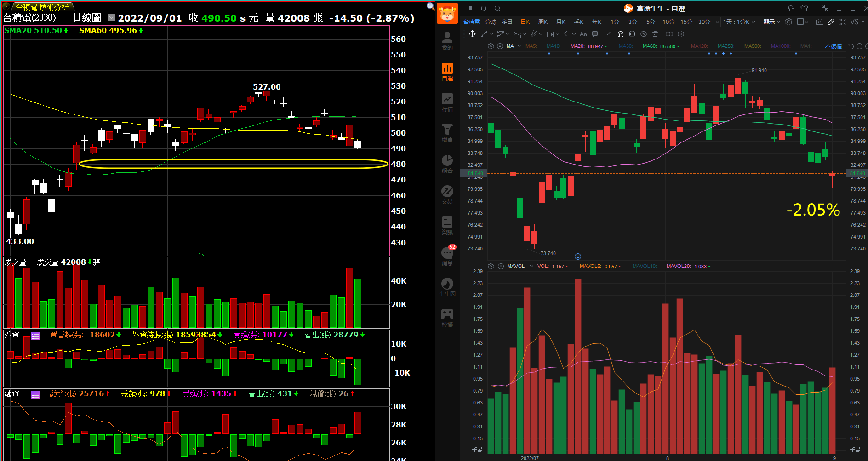Open drawing toolbar settings gear
This screenshot has height=461, width=868.
[681, 34]
